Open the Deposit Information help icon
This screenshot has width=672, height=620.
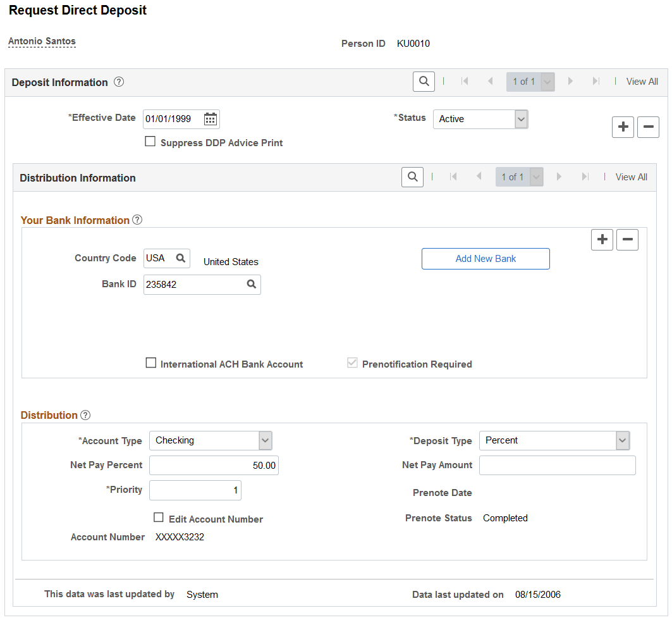coord(119,81)
